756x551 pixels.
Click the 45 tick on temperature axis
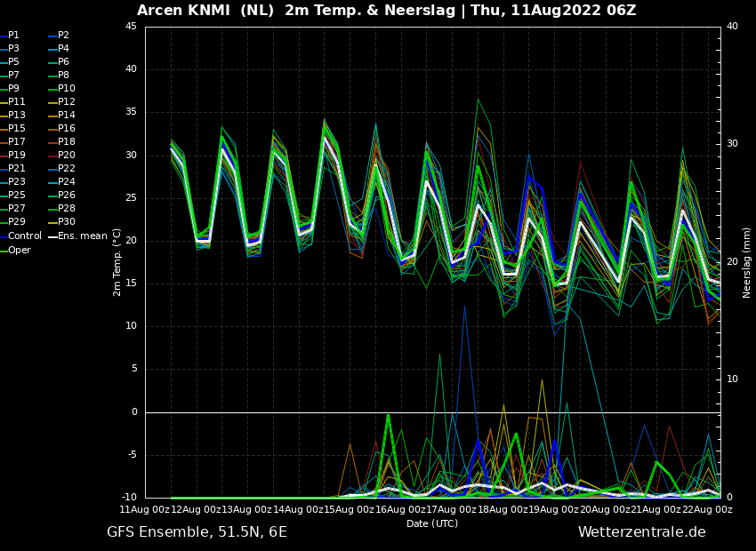(x=131, y=26)
